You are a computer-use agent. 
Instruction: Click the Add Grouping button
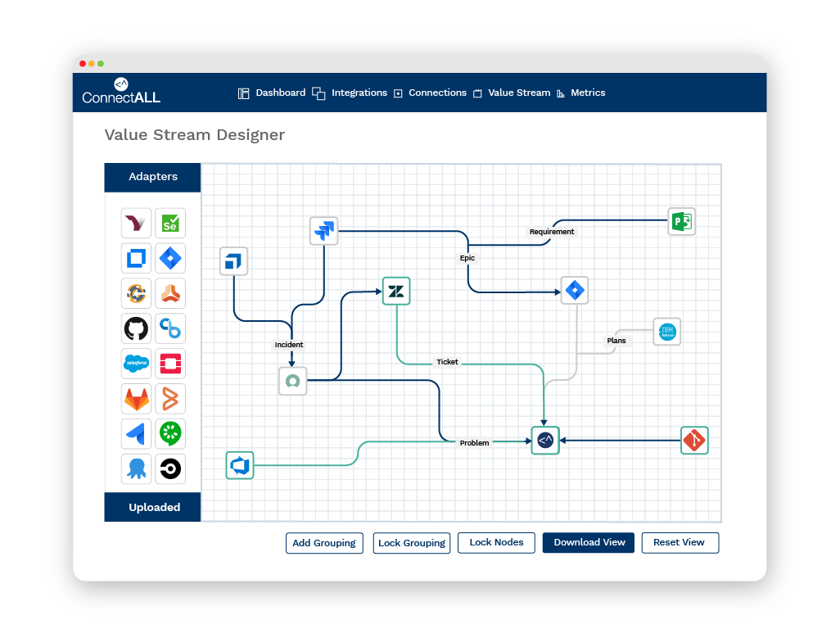[324, 543]
